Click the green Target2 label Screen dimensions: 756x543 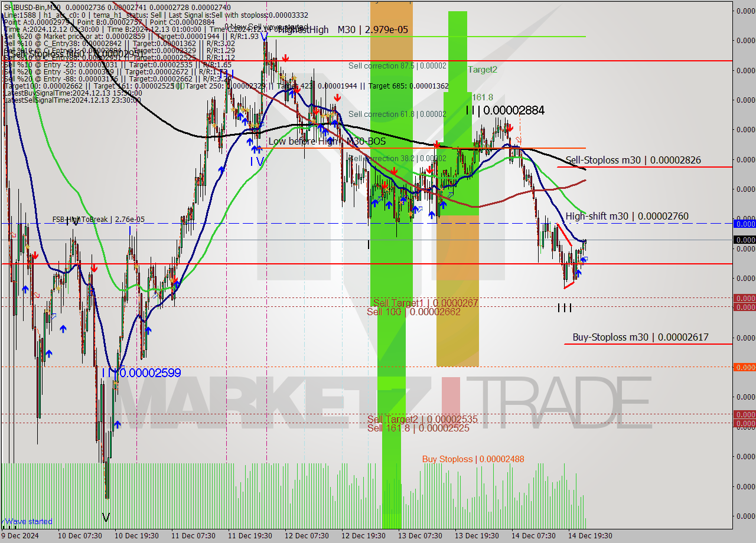click(483, 70)
